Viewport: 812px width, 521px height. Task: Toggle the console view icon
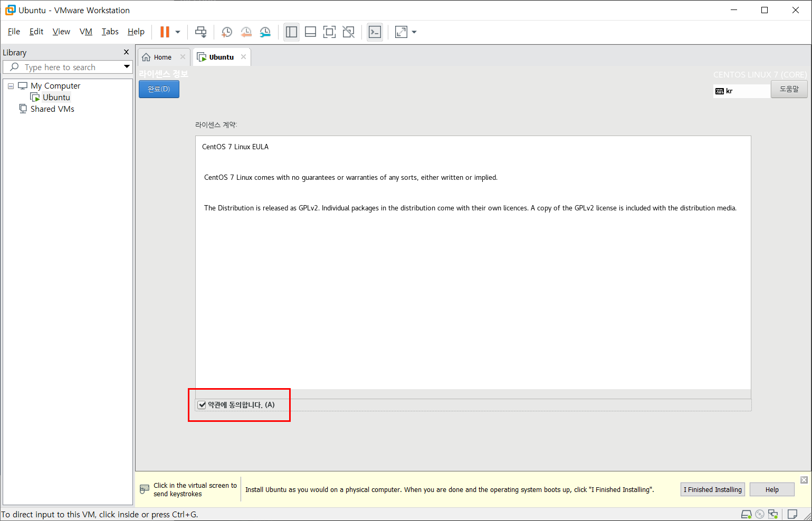tap(375, 32)
